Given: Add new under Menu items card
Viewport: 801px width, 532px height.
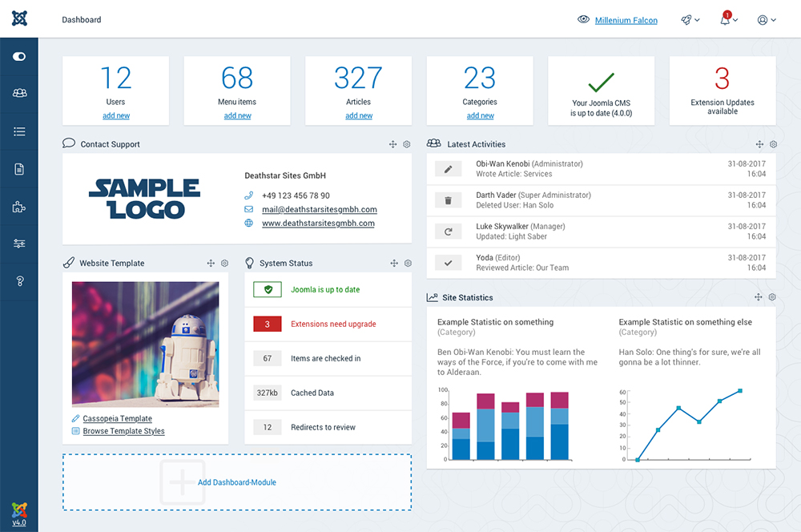Looking at the screenshot, I should [238, 115].
